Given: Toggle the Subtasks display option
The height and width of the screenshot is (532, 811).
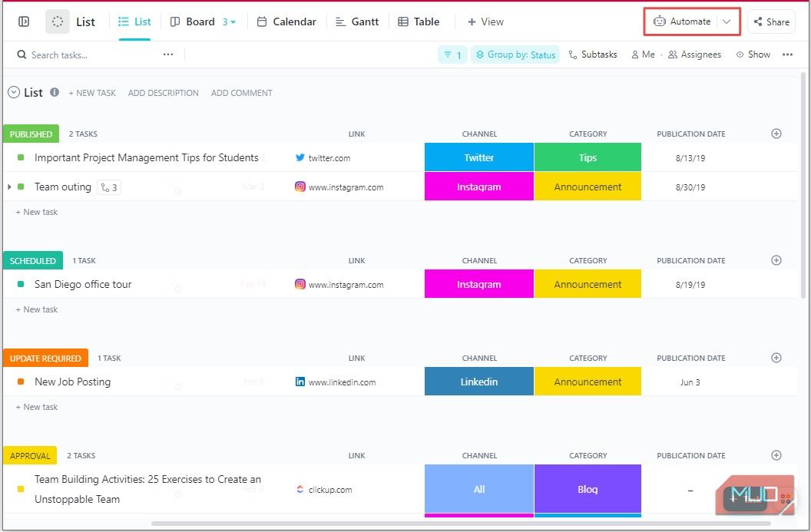Looking at the screenshot, I should click(593, 55).
